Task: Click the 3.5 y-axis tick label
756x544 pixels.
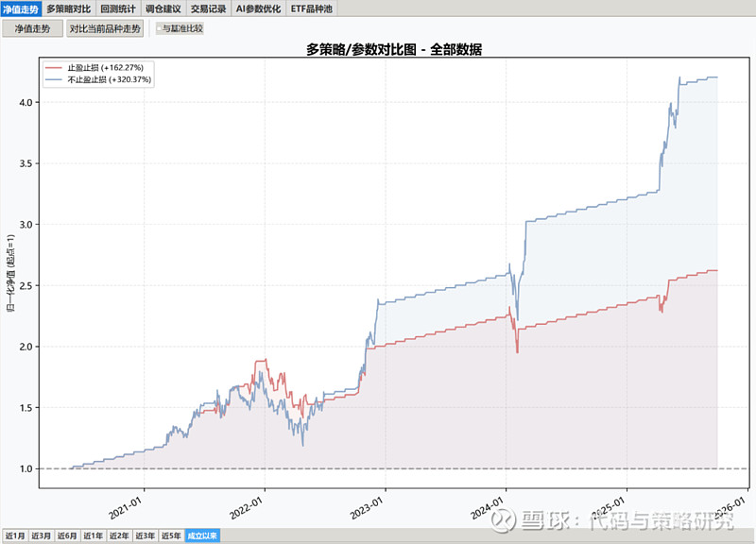Action: pos(26,163)
